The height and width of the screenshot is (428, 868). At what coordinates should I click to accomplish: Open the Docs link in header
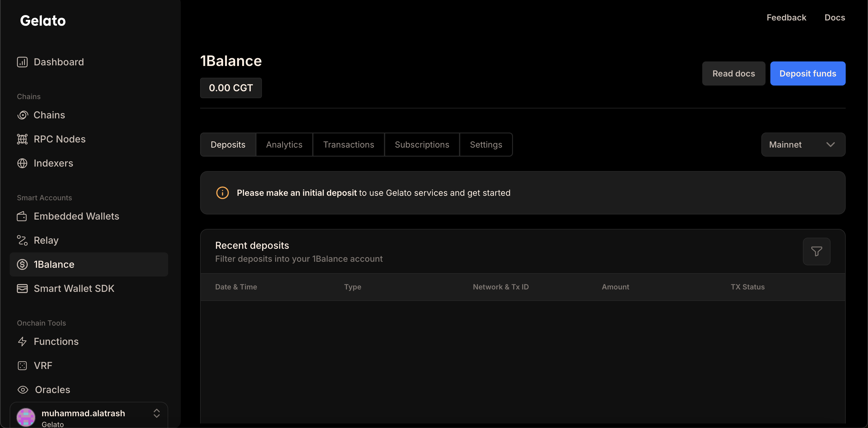[x=835, y=17]
